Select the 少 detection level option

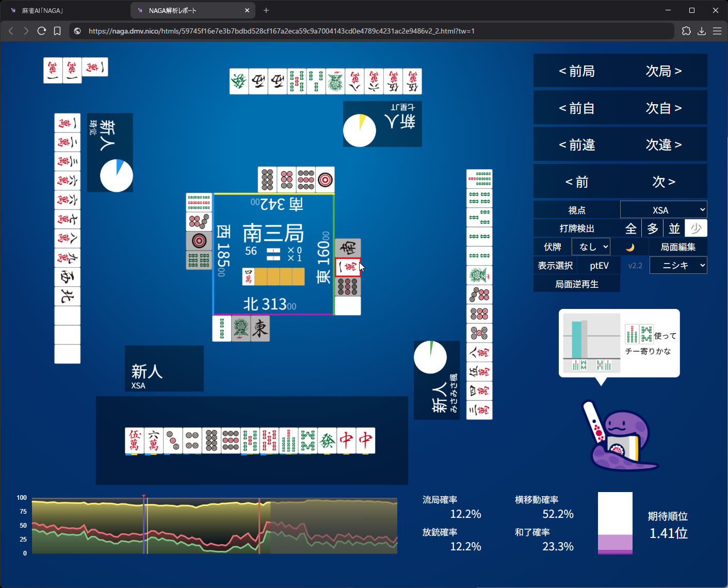696,228
